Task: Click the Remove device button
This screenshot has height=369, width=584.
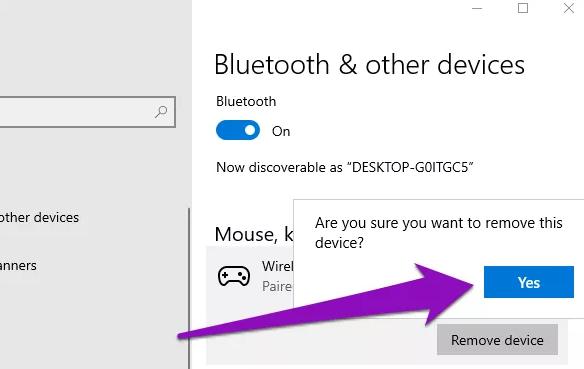Action: click(497, 340)
